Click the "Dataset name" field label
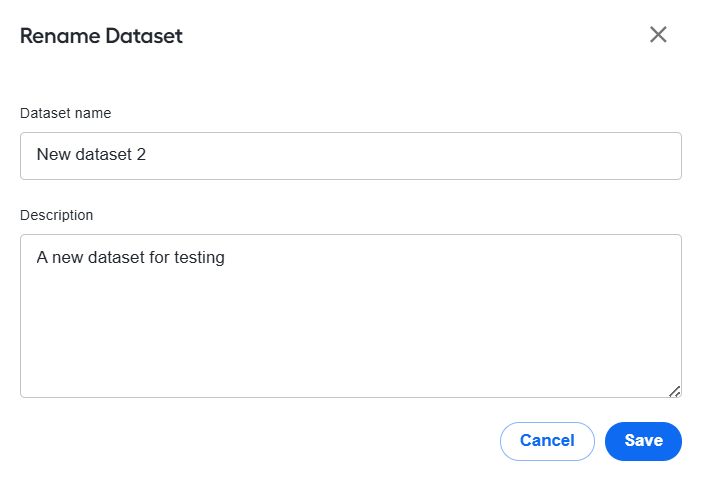Image resolution: width=702 pixels, height=483 pixels. [x=65, y=113]
